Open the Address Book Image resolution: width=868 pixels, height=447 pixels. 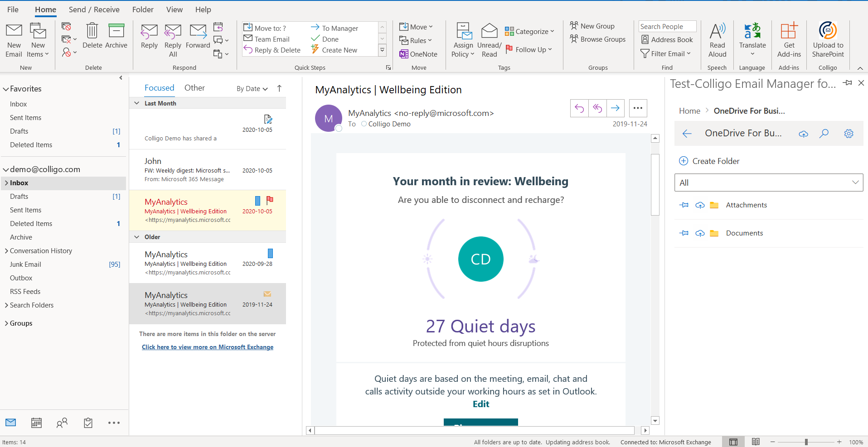coord(667,40)
